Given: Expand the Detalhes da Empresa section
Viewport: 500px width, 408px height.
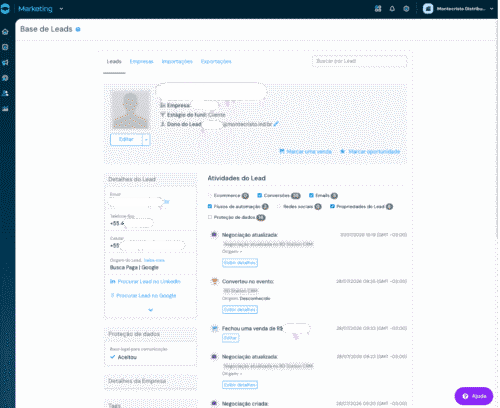Looking at the screenshot, I should coord(150,381).
